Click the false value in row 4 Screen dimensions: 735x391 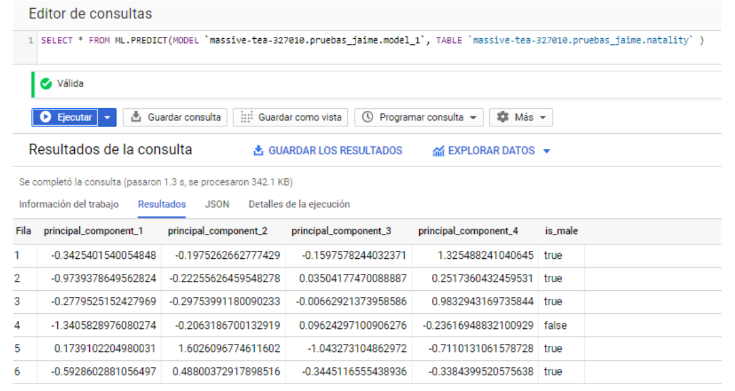(555, 325)
